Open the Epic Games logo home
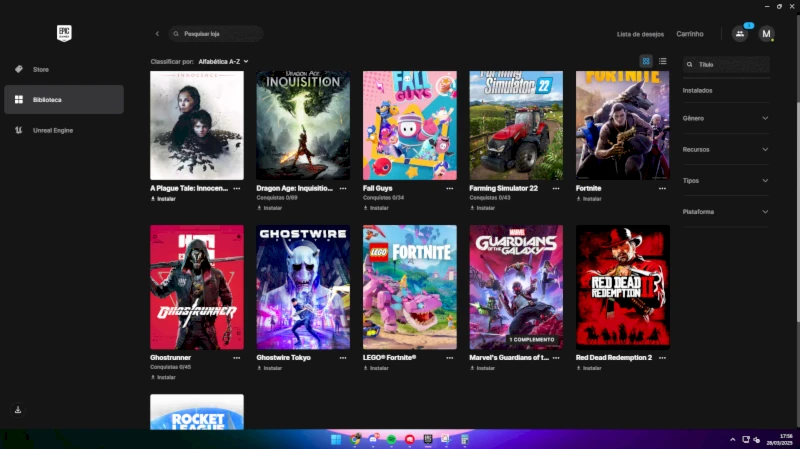800x449 pixels. coord(64,34)
